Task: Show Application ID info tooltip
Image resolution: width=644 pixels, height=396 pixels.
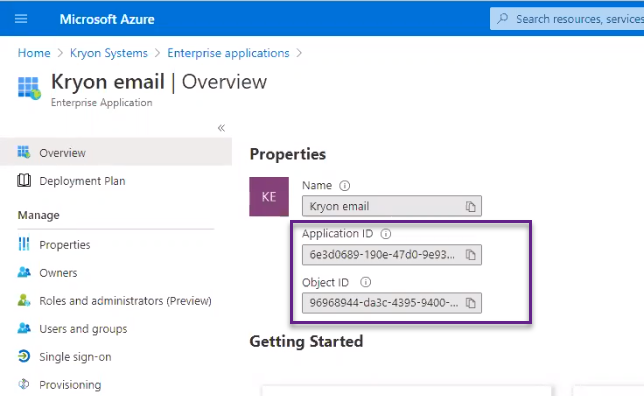Action: 386,234
